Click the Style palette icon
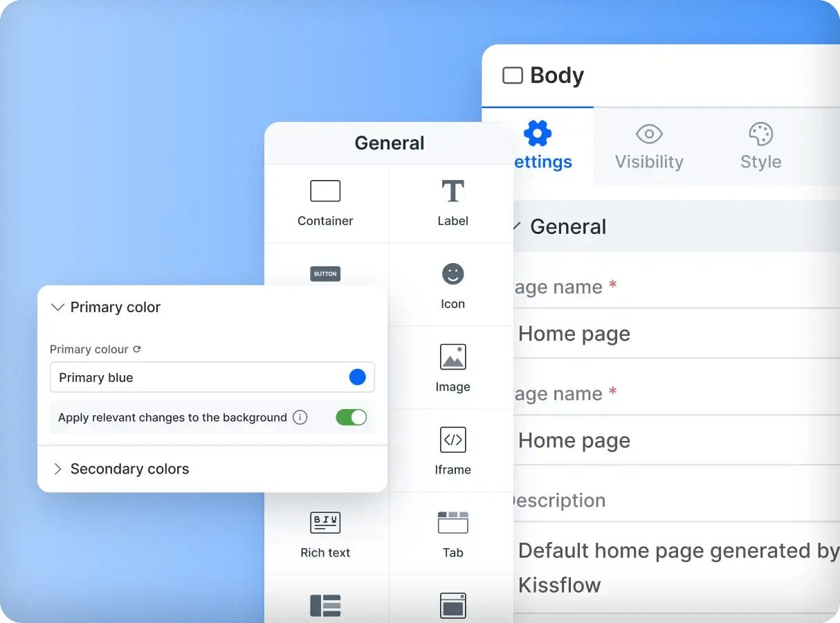Image resolution: width=840 pixels, height=623 pixels. (760, 134)
